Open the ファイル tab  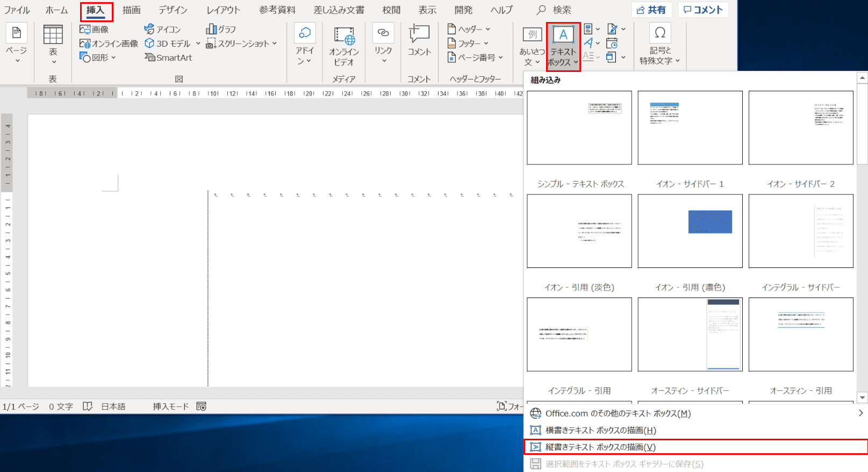(x=17, y=10)
